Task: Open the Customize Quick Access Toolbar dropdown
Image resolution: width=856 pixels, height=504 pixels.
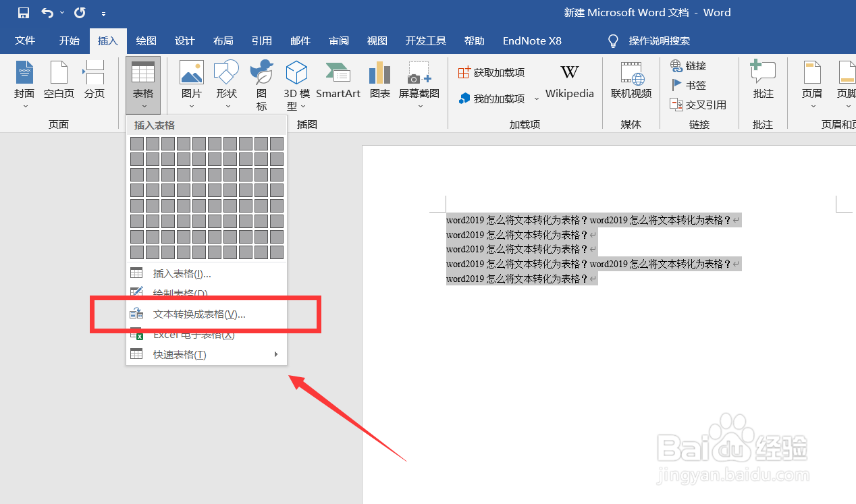Action: tap(103, 13)
